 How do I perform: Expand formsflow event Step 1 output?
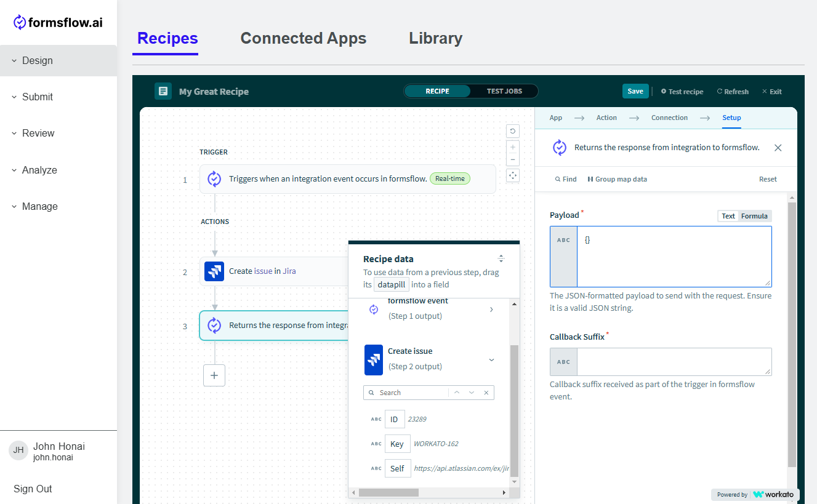[x=491, y=310]
